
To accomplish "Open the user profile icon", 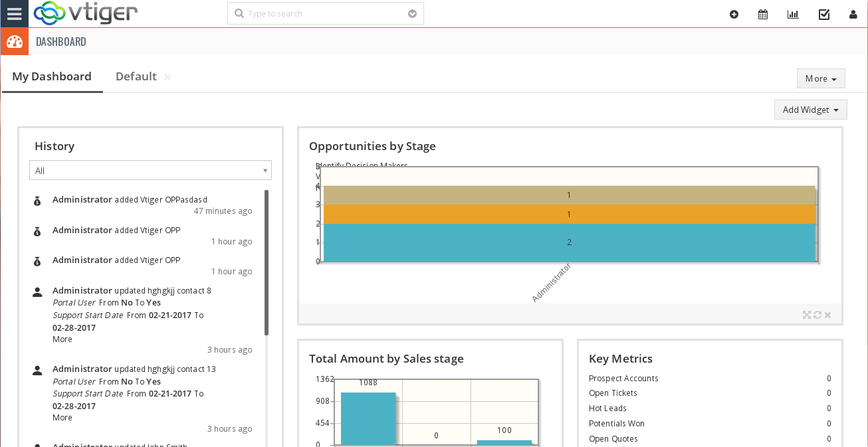I will point(853,14).
